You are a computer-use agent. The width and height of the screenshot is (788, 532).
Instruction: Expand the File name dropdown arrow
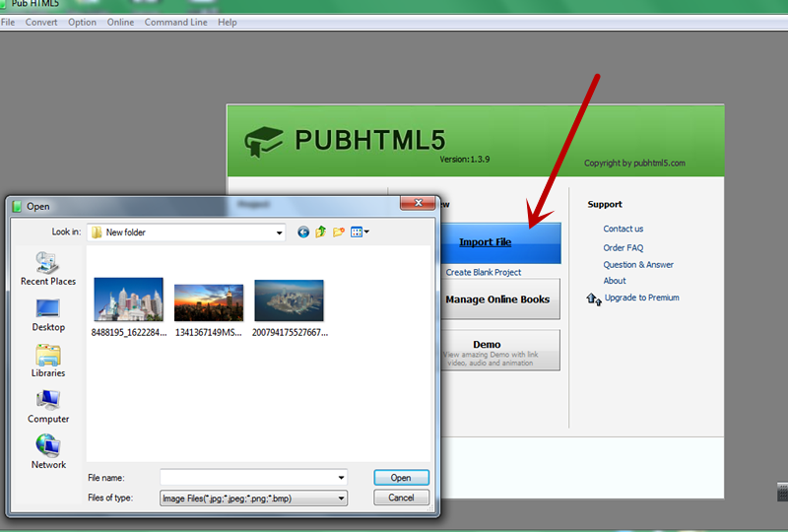[341, 478]
